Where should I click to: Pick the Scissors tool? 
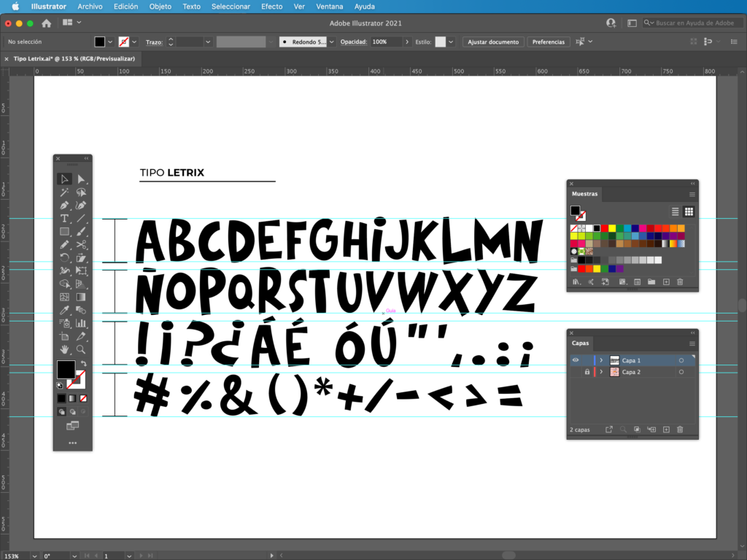[x=81, y=245]
